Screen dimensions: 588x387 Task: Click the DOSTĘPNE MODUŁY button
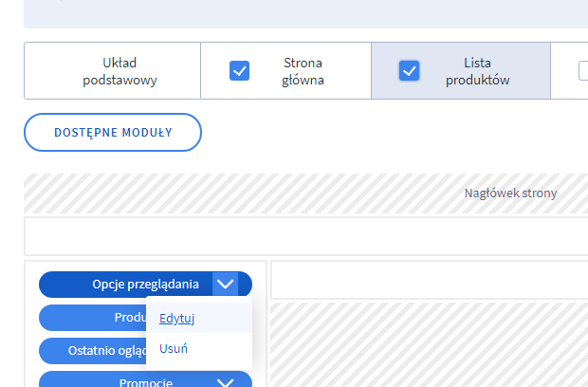pos(113,132)
